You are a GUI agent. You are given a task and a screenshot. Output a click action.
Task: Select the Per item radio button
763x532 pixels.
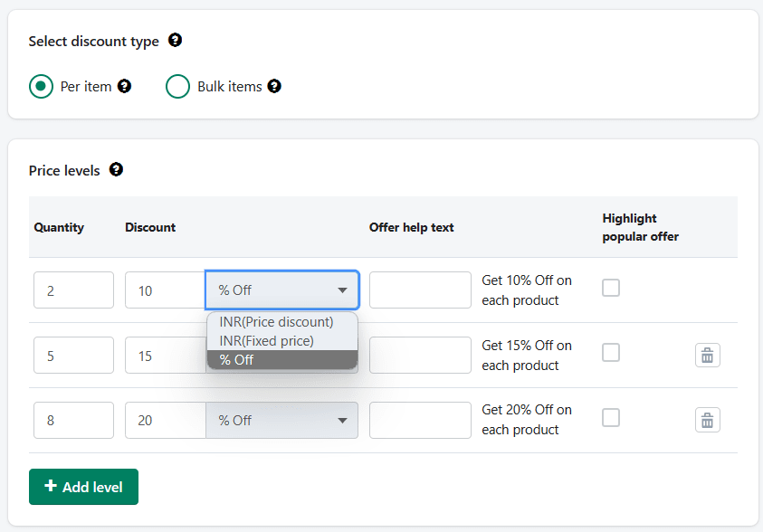click(x=41, y=87)
